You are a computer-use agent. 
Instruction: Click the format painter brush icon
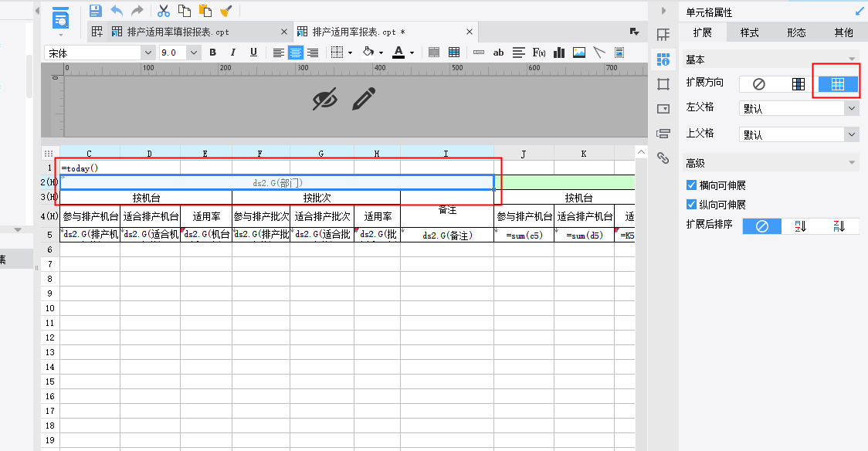click(x=225, y=11)
